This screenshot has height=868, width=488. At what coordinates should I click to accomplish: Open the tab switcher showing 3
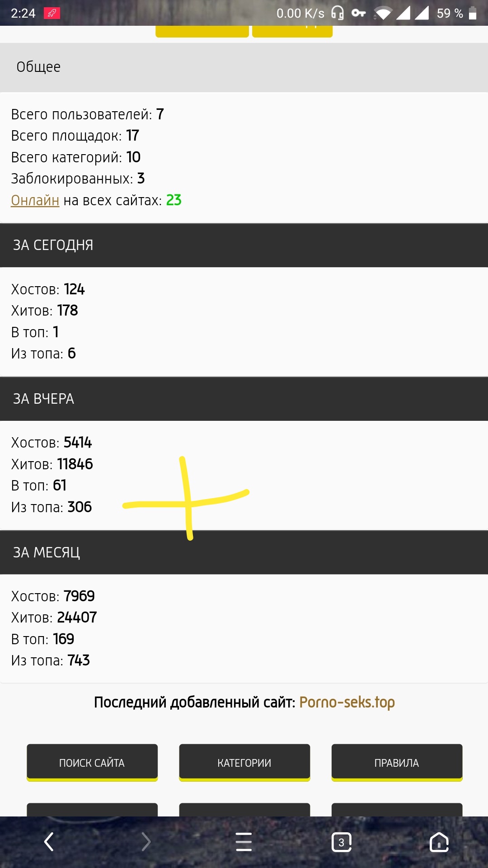point(342,842)
